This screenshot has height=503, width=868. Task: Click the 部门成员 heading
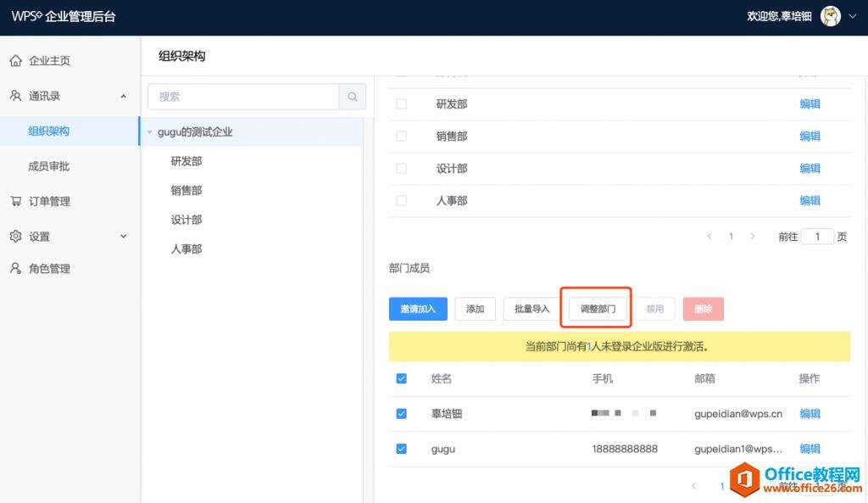coord(409,268)
